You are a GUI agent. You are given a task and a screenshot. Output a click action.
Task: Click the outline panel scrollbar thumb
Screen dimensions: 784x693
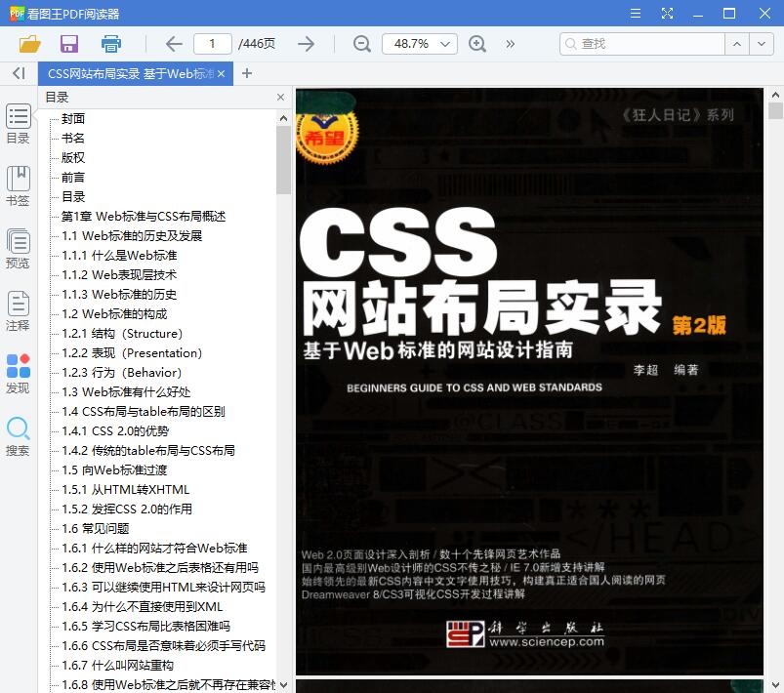pyautogui.click(x=283, y=160)
